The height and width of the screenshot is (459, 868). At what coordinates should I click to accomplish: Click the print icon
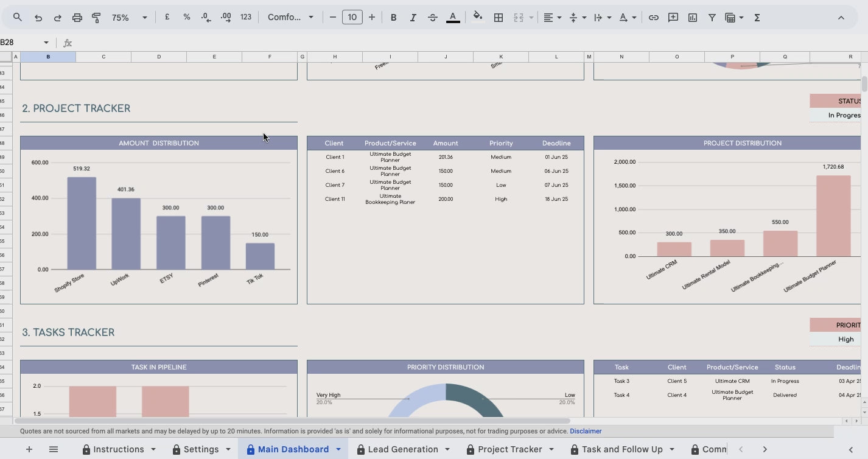tap(77, 18)
